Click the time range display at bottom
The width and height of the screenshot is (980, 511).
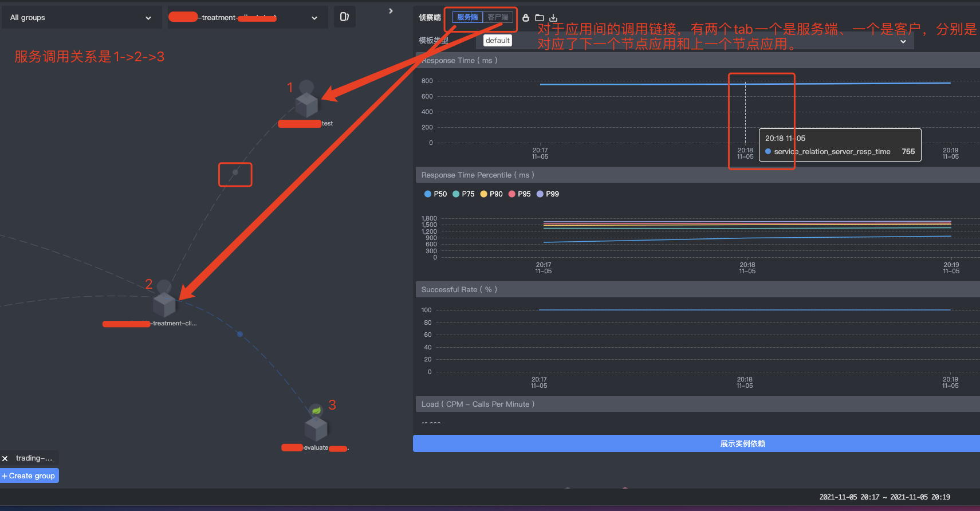tap(884, 497)
